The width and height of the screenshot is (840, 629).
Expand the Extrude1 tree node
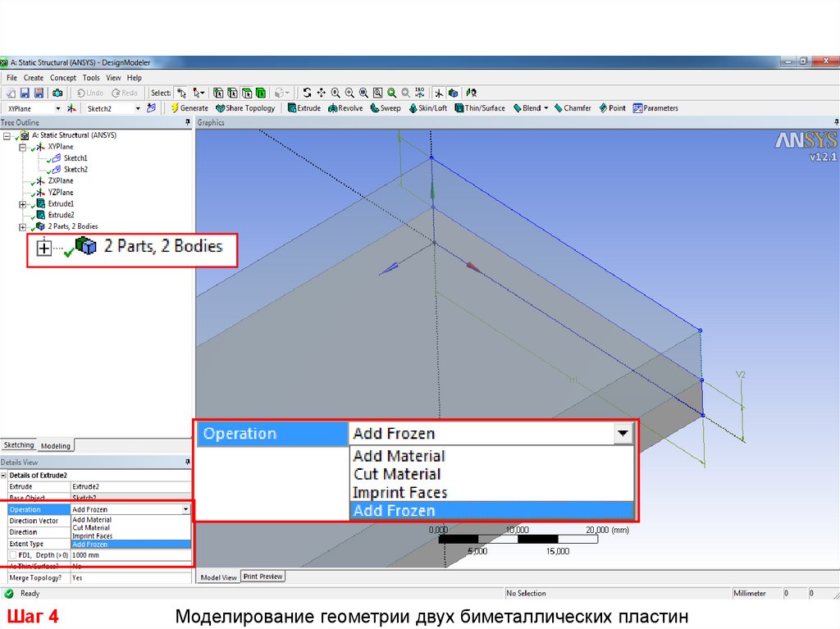22,203
